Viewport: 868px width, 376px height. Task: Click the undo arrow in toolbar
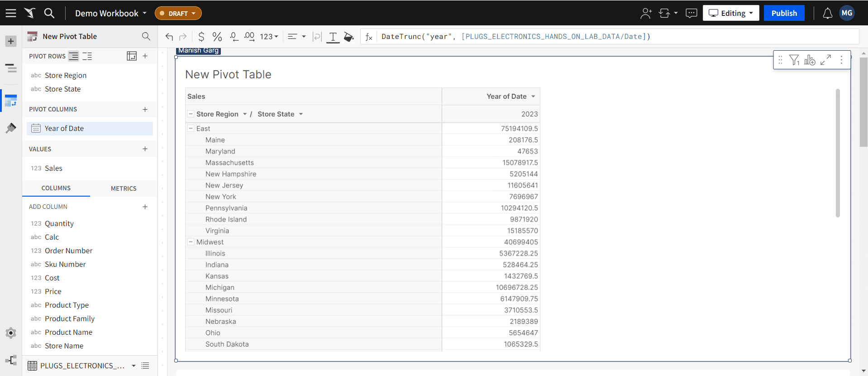[169, 37]
